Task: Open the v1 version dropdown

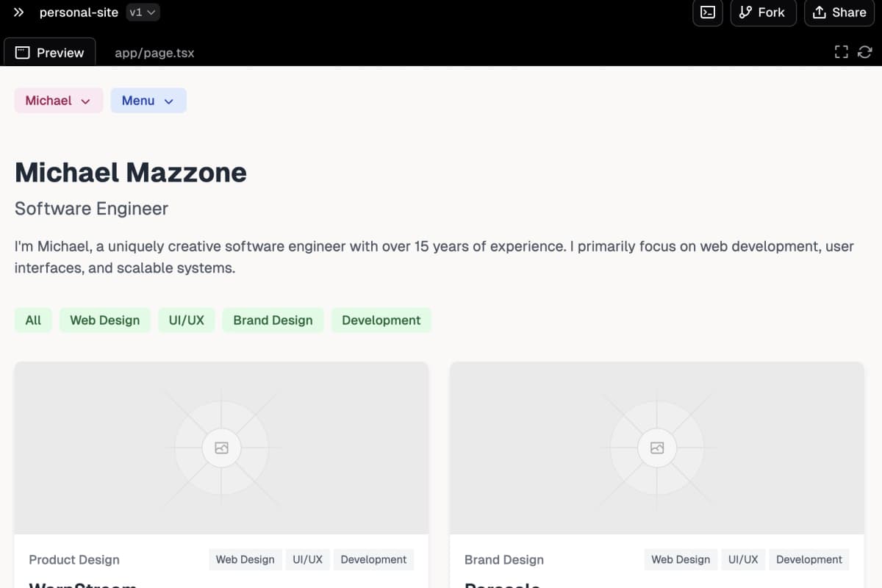Action: pyautogui.click(x=143, y=12)
